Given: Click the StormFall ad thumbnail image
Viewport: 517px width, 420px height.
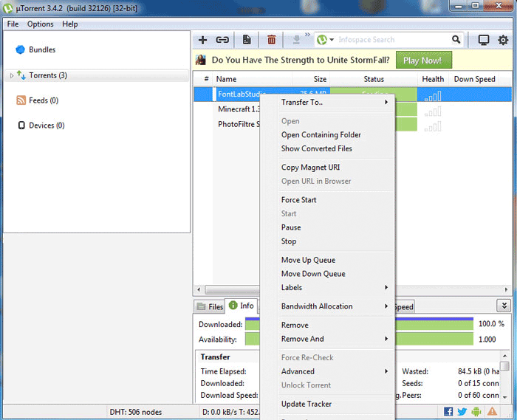Looking at the screenshot, I should pos(200,60).
